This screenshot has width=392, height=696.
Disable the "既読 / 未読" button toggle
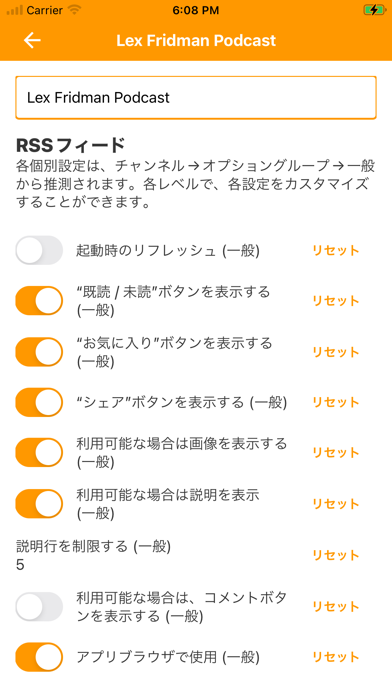point(40,301)
